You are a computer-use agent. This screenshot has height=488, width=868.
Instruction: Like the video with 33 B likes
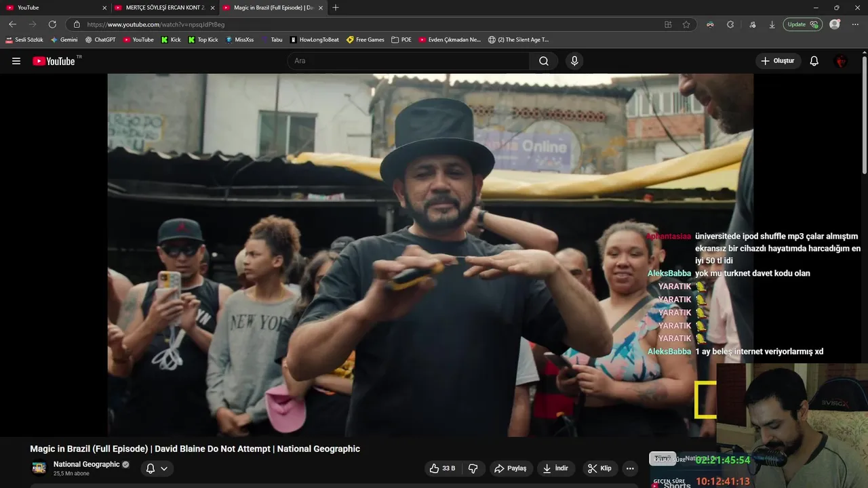coord(442,468)
